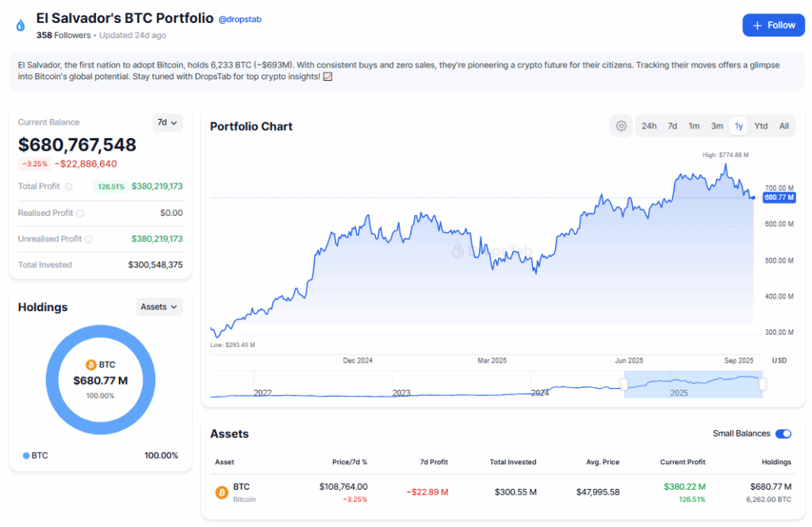Open chart settings gear icon
The height and width of the screenshot is (527, 812).
coord(621,126)
